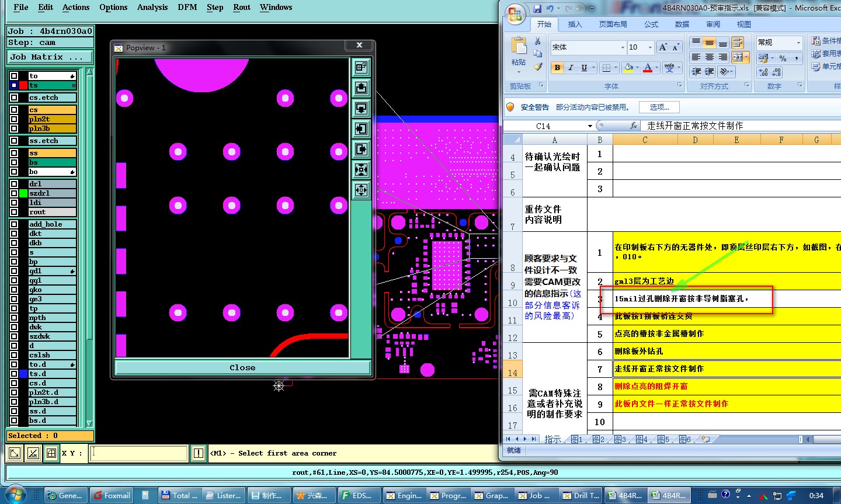This screenshot has height=504, width=841.
Task: Click the 选项... button in the security warning bar
Action: coord(659,107)
